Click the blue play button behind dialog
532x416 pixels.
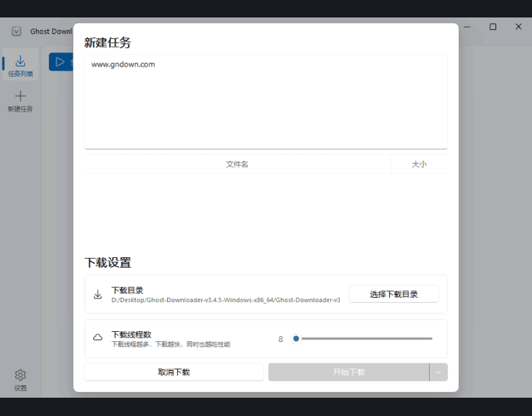click(61, 62)
